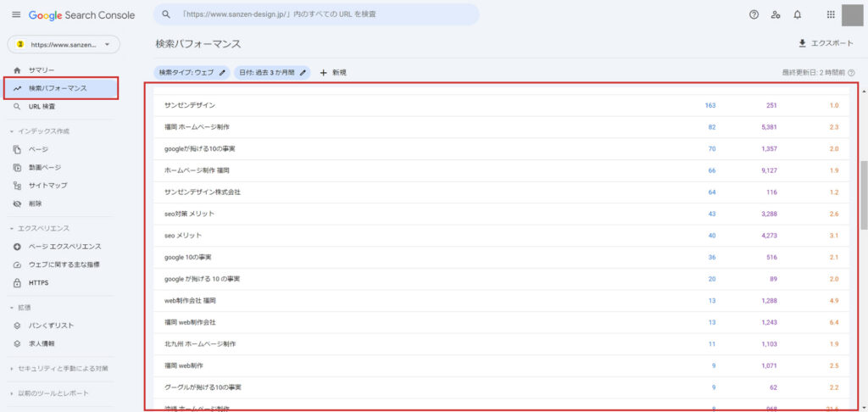Click the 新規 filter button

(x=333, y=73)
